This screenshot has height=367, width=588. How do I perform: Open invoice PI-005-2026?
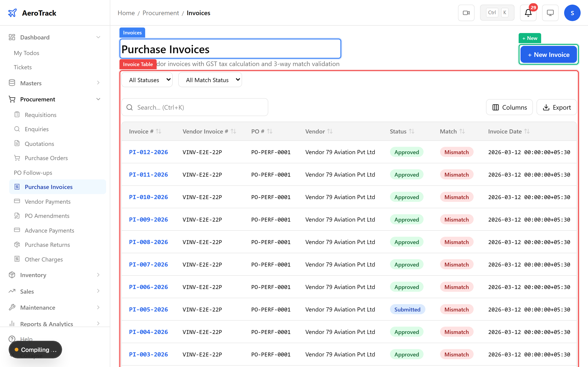click(148, 309)
